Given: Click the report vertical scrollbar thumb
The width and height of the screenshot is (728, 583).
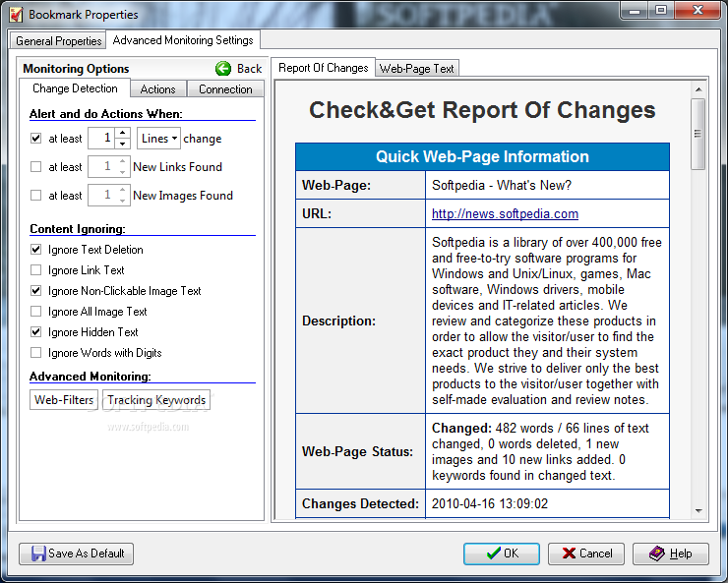Looking at the screenshot, I should tap(698, 134).
